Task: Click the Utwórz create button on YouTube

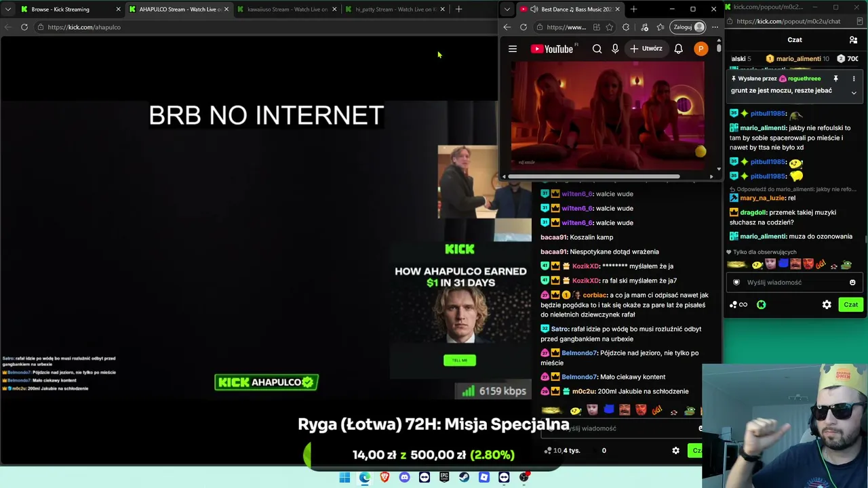Action: point(646,49)
